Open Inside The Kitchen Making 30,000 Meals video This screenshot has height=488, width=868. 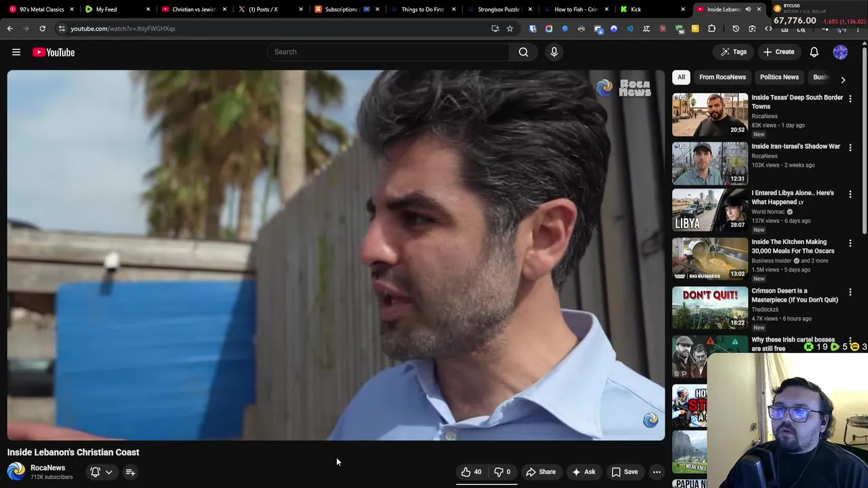(x=793, y=246)
